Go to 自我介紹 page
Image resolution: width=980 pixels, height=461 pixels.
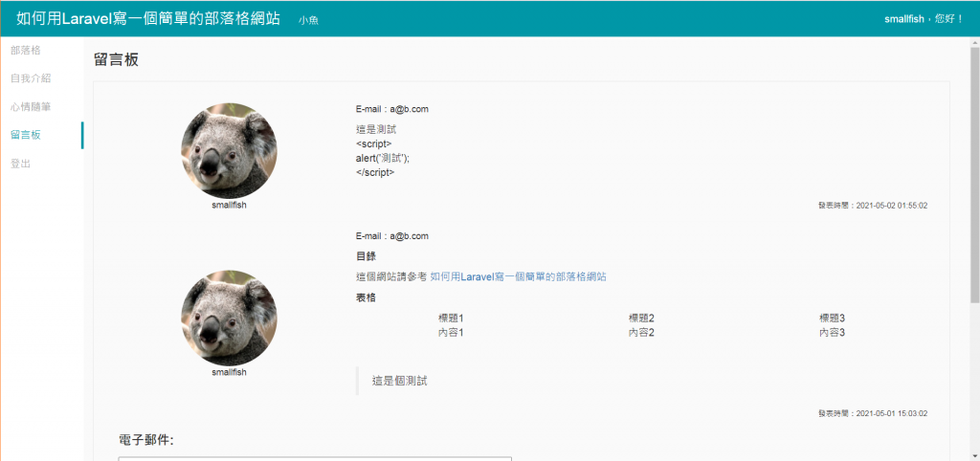pyautogui.click(x=31, y=78)
